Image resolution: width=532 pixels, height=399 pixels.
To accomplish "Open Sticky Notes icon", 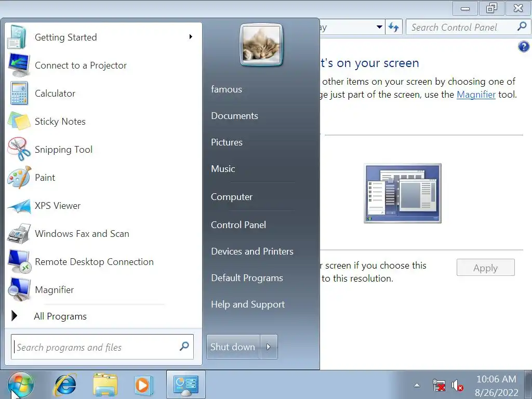I will 19,121.
